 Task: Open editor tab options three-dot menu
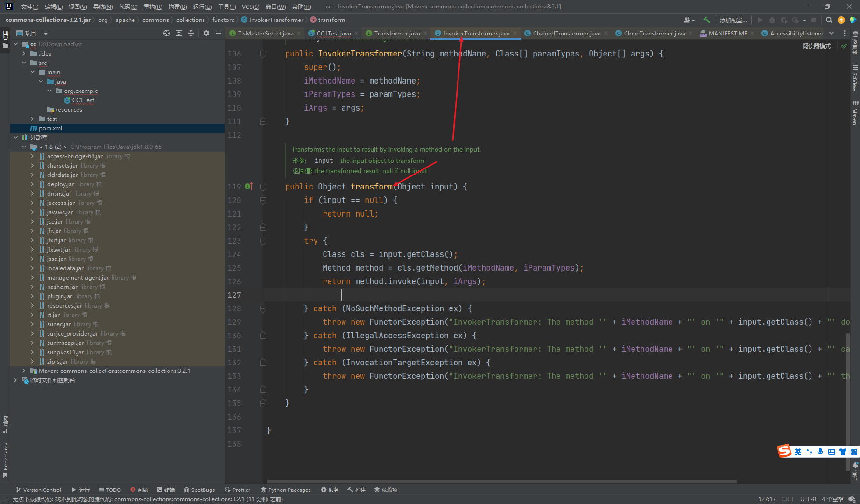(845, 33)
